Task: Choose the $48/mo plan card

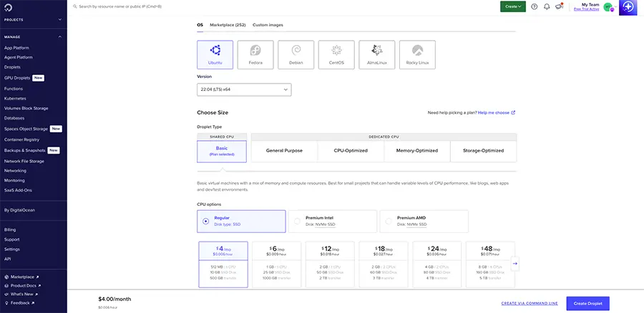Action: point(490,264)
